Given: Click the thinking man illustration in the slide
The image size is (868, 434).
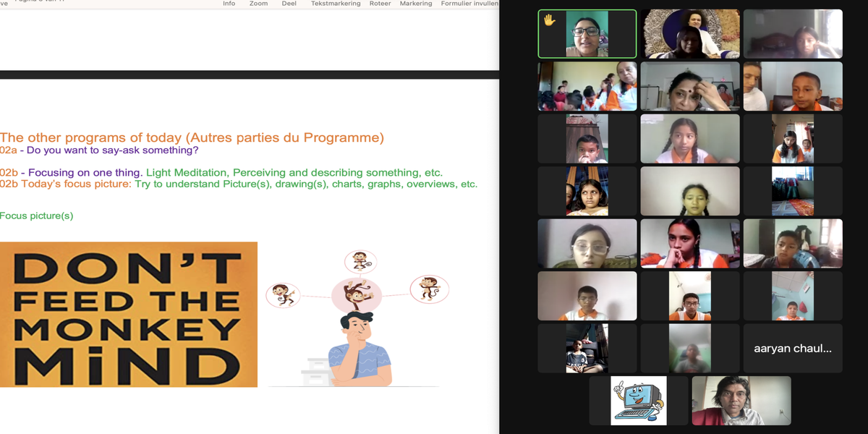Looking at the screenshot, I should point(359,349).
